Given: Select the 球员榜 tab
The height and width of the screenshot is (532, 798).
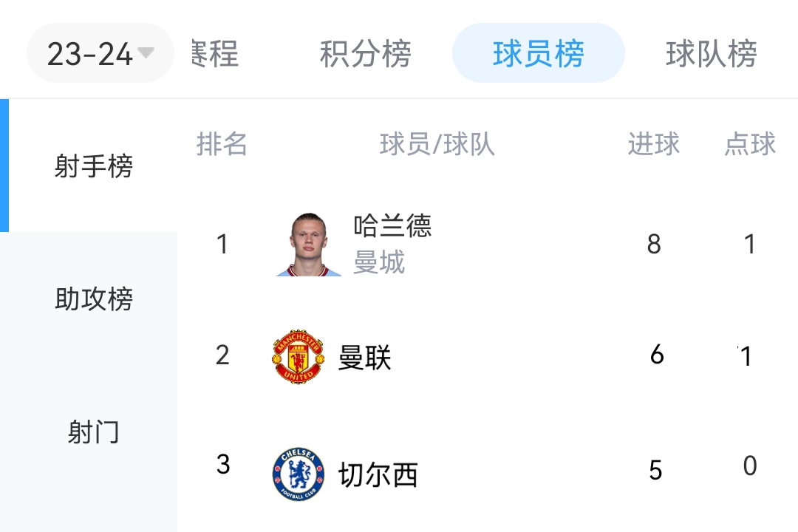Looking at the screenshot, I should [x=538, y=54].
